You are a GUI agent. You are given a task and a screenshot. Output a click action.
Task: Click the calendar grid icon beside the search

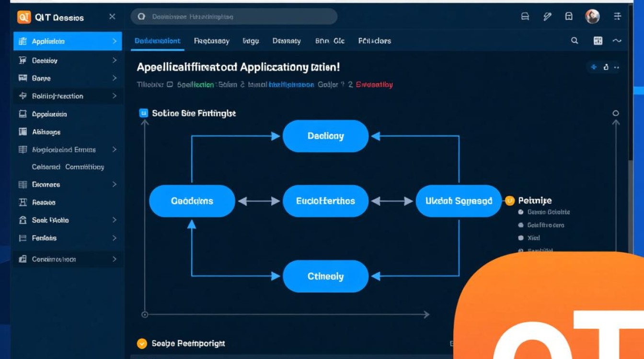(x=598, y=41)
